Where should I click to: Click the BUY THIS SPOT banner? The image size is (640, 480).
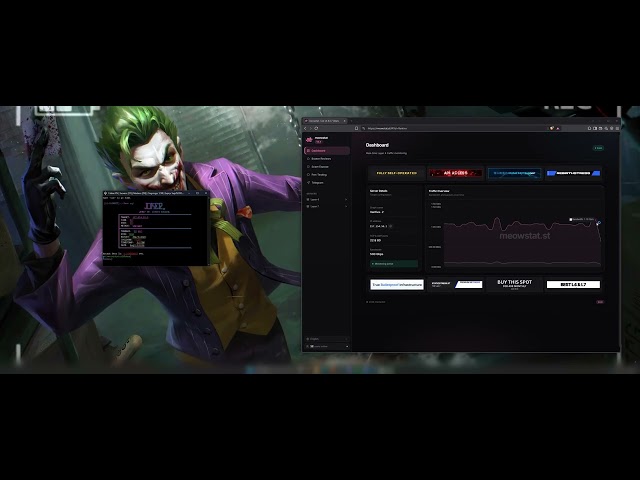click(x=514, y=284)
